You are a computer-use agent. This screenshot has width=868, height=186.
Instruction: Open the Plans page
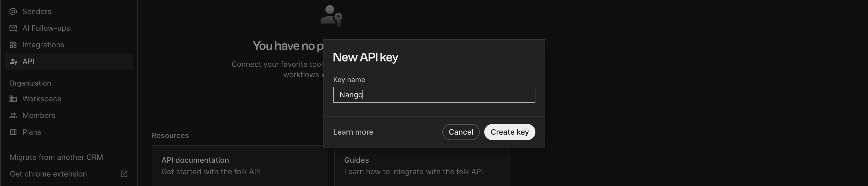(32, 132)
